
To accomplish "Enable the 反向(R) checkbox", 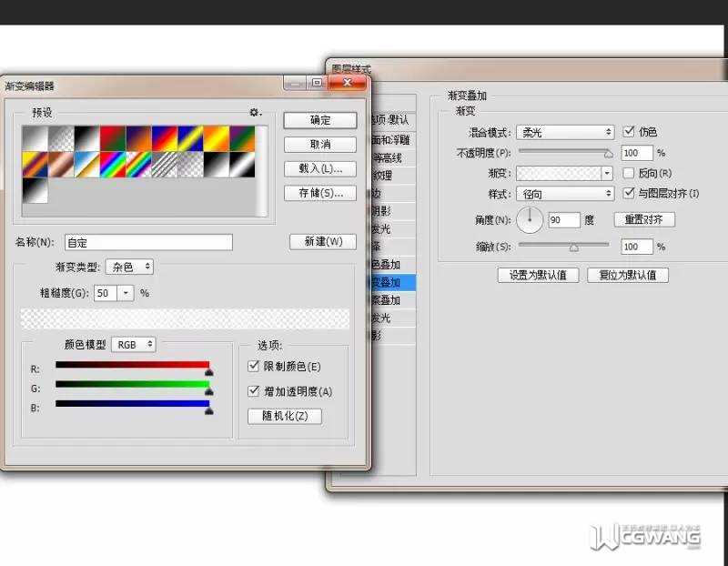I will [x=629, y=173].
